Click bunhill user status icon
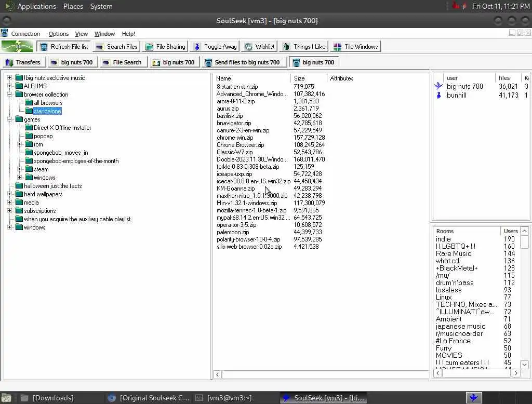 (438, 96)
